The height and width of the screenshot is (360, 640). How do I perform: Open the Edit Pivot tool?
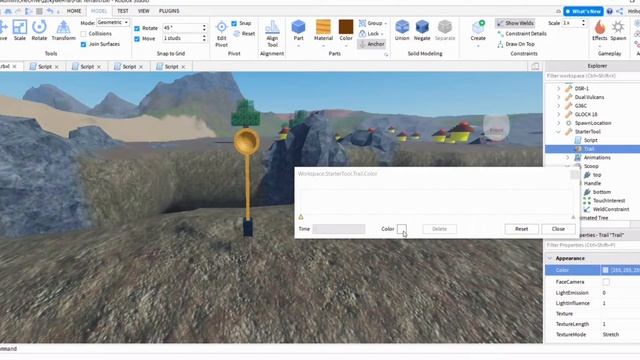222,33
